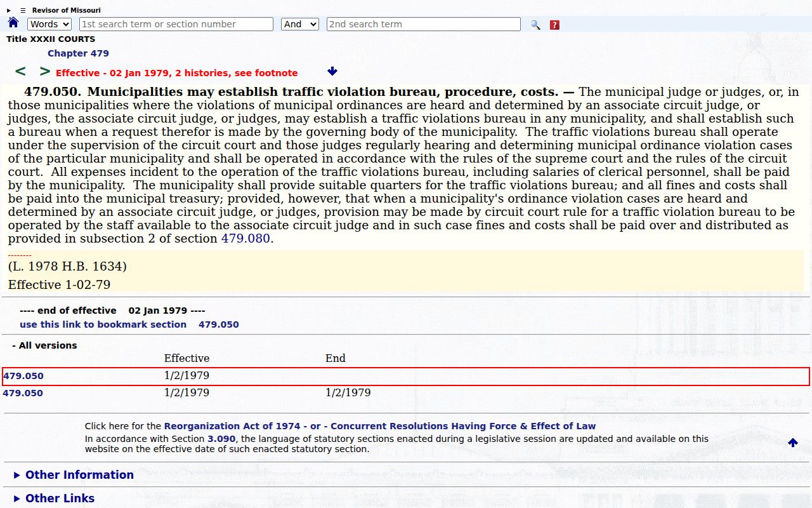This screenshot has width=812, height=508.
Task: Go to the home page icon
Action: 13,23
